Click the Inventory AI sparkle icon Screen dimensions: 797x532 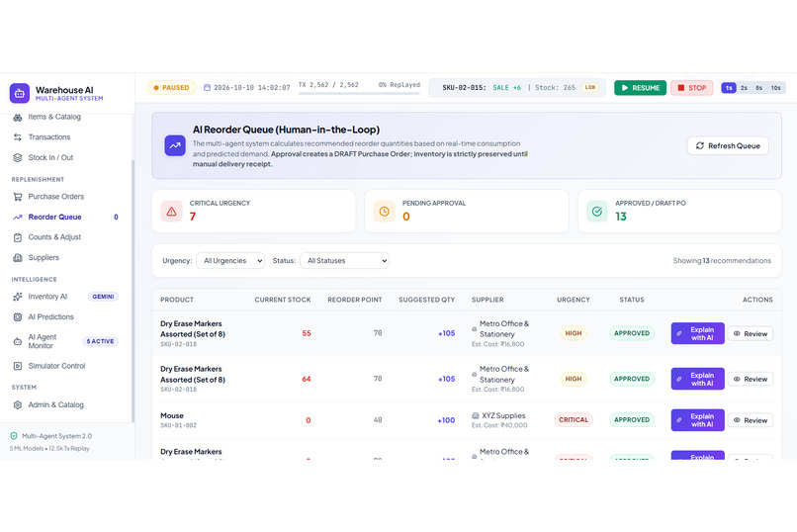(x=18, y=297)
